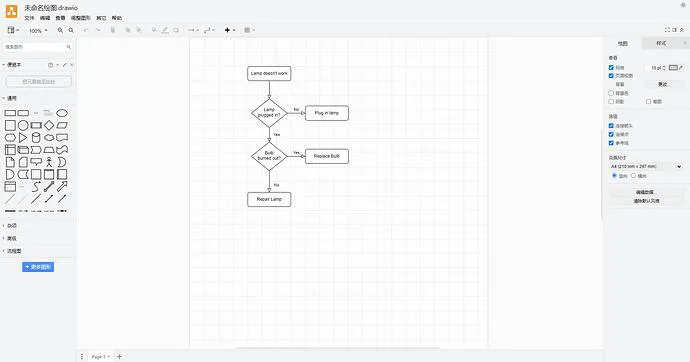Open the view panels layout dropdown in toolbar
This screenshot has height=362, width=690.
pos(13,30)
